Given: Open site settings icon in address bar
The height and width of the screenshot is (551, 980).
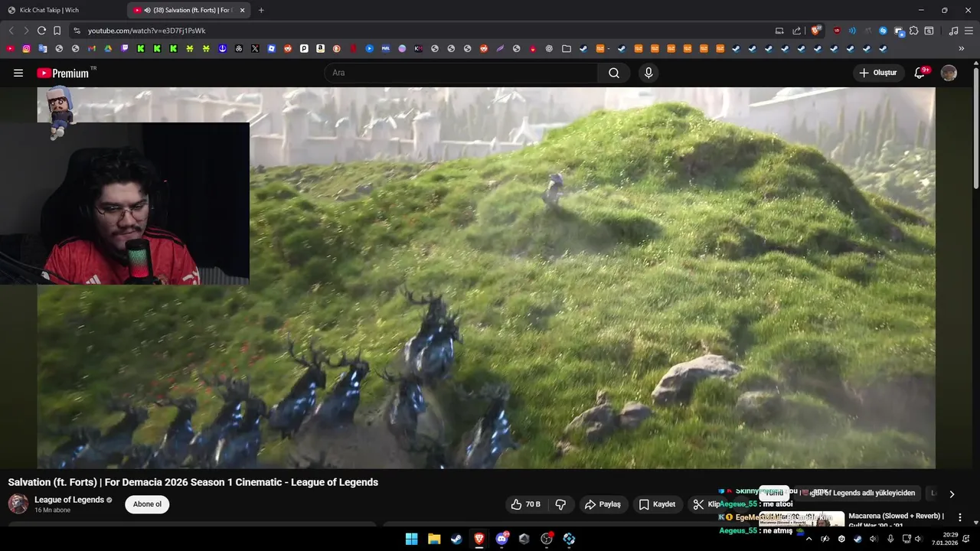Looking at the screenshot, I should (x=77, y=31).
